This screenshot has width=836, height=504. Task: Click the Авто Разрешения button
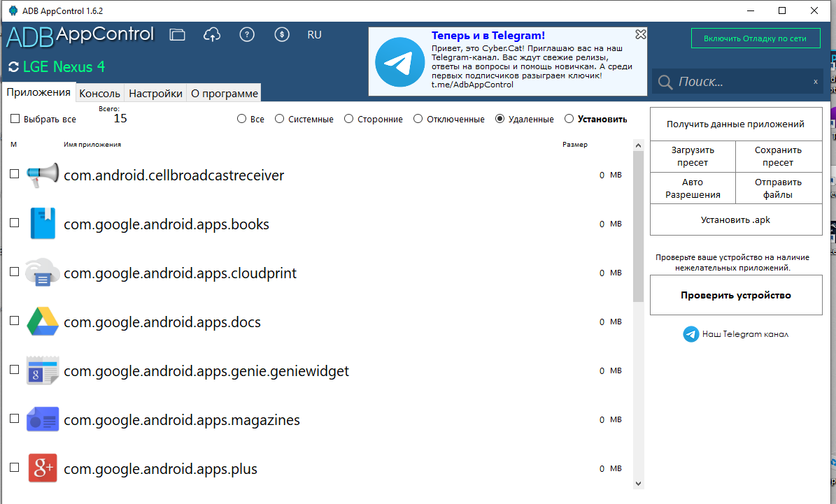tap(693, 188)
